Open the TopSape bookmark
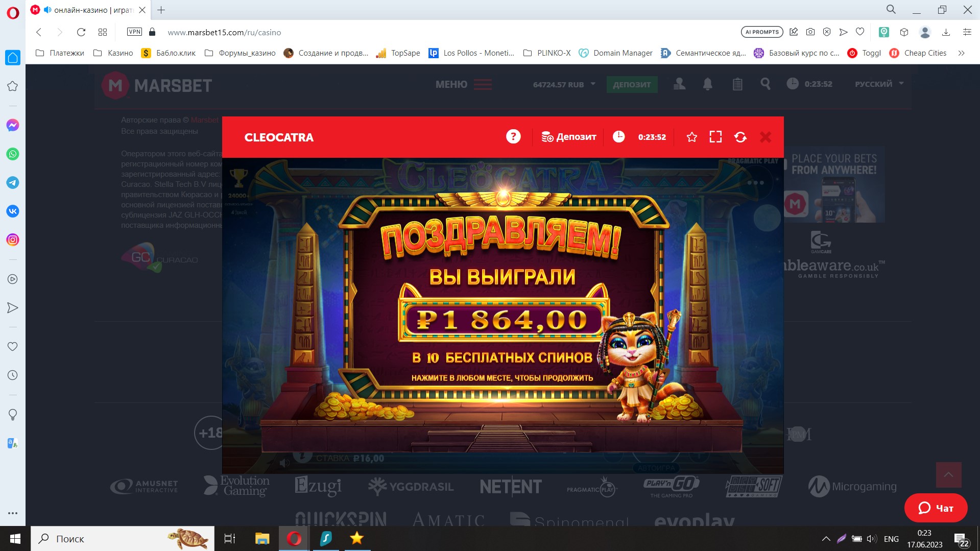 (398, 53)
